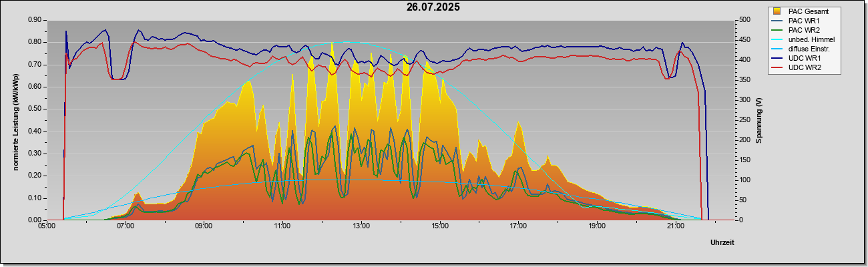Click the 19:00 time axis tick
The image size is (868, 267).
coord(598,226)
